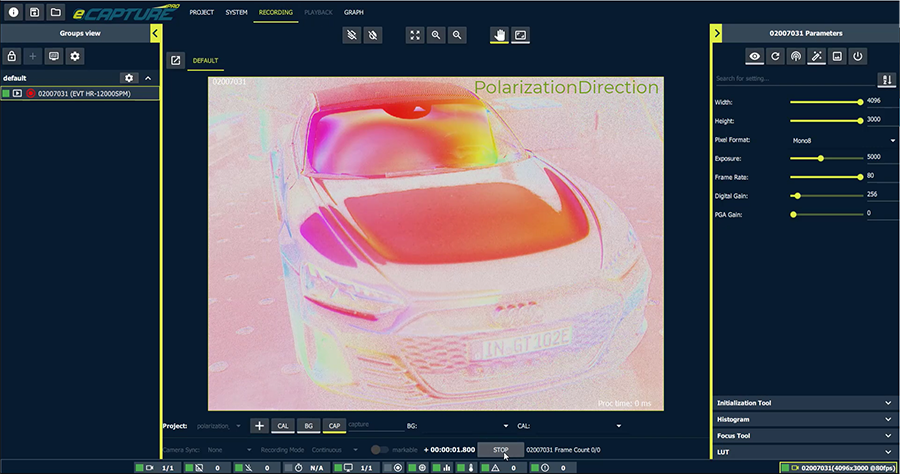Open the Pixel Format dropdown
The image size is (900, 474).
tap(842, 140)
